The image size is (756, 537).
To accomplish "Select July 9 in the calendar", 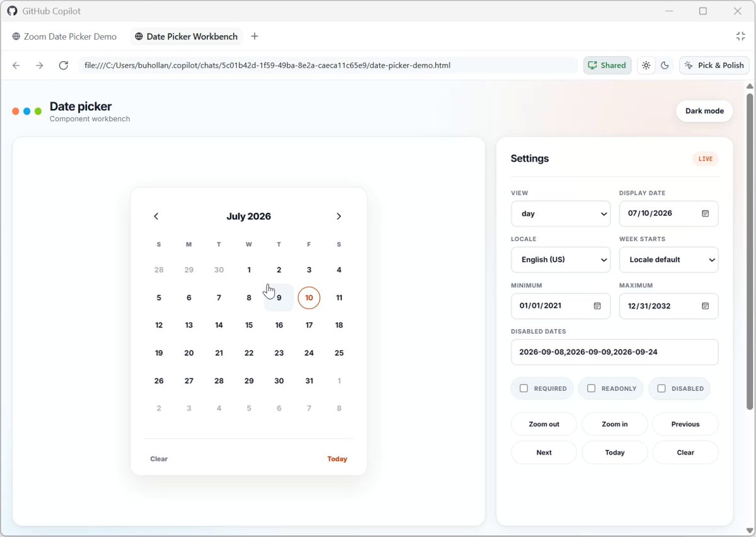I will (x=279, y=298).
